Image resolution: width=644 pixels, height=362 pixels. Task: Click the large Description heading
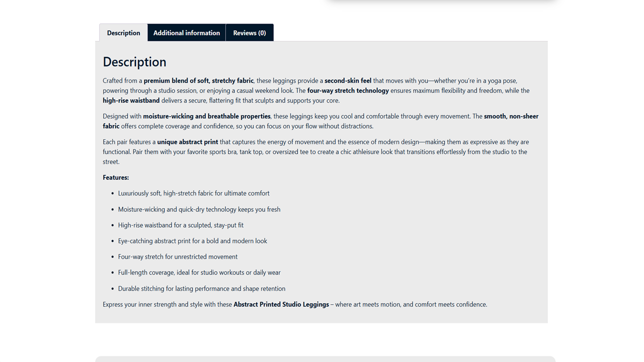[x=134, y=62]
